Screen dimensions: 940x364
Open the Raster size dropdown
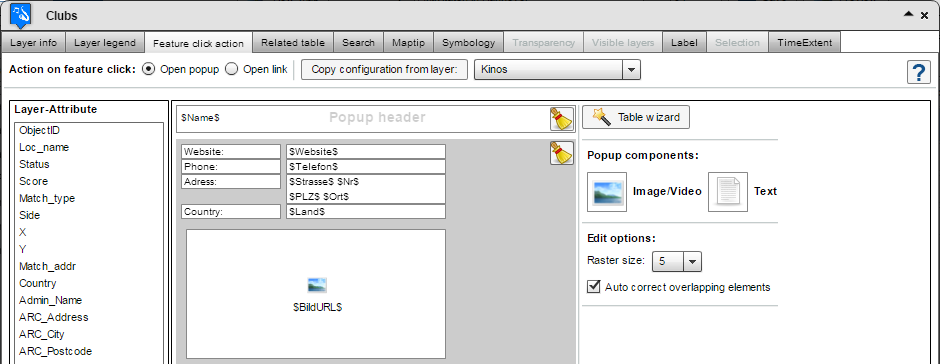(x=692, y=261)
